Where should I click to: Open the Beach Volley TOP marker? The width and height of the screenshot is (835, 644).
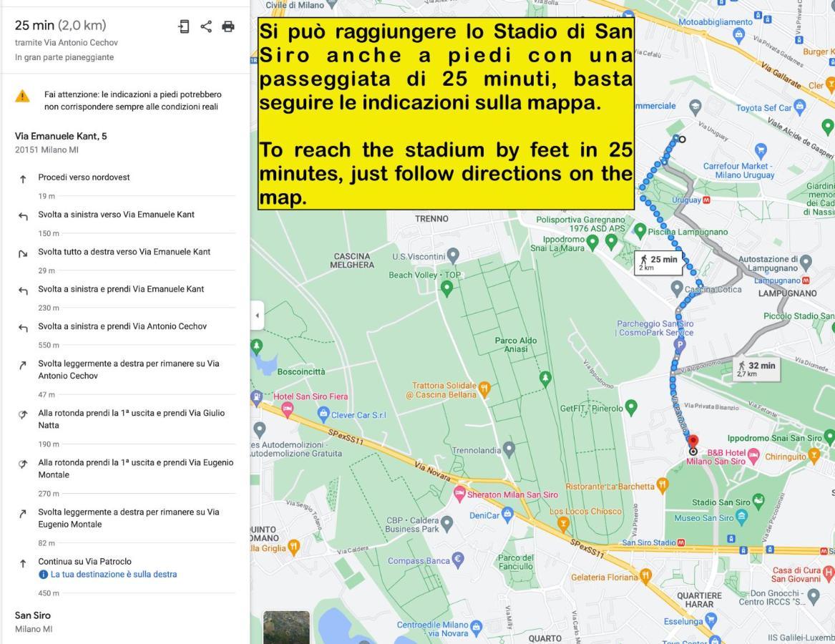click(446, 288)
